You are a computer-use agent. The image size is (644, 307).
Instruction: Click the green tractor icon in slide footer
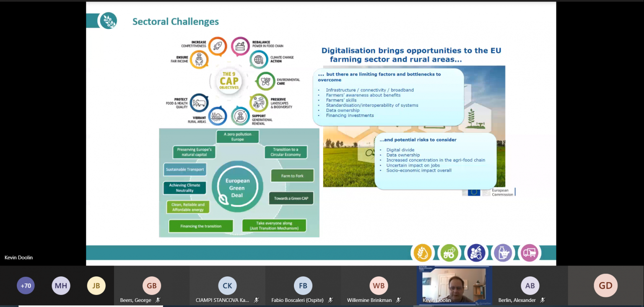[x=449, y=253]
